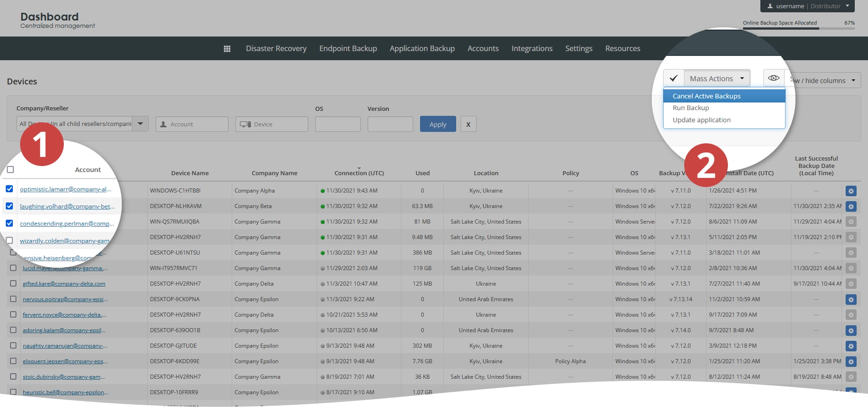Screen dimensions: 868x407
Task: Click the gear icon for DESKTOP-9CK0PNA row
Action: tap(851, 300)
